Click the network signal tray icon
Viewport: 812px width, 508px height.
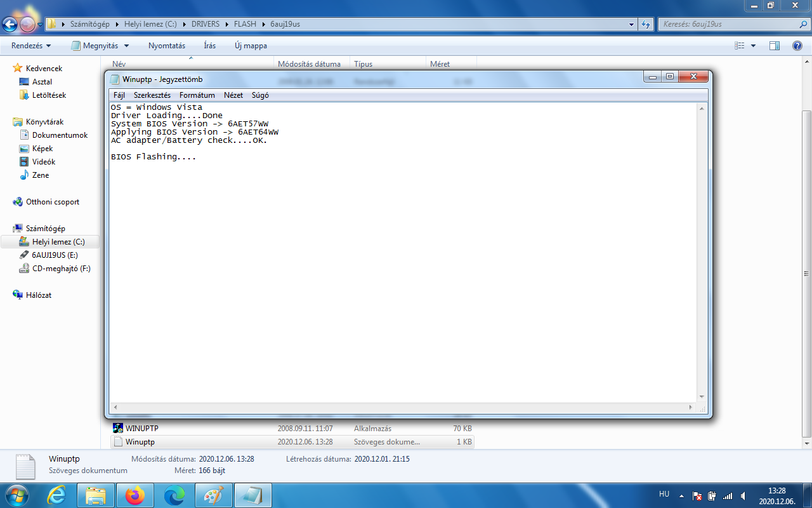click(727, 496)
